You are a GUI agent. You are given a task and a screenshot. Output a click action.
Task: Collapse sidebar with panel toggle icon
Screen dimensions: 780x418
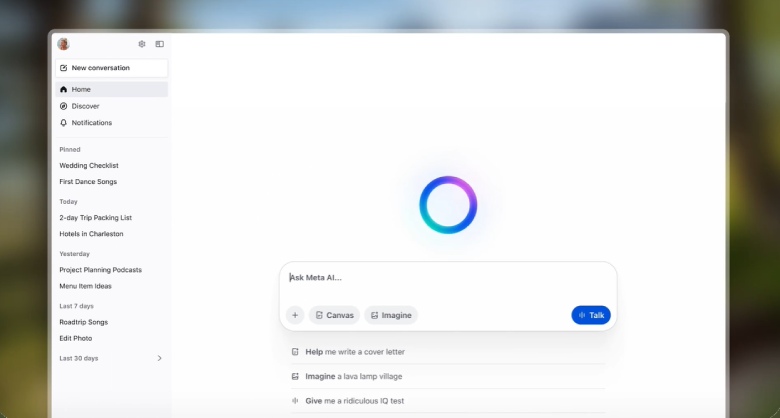pos(160,44)
